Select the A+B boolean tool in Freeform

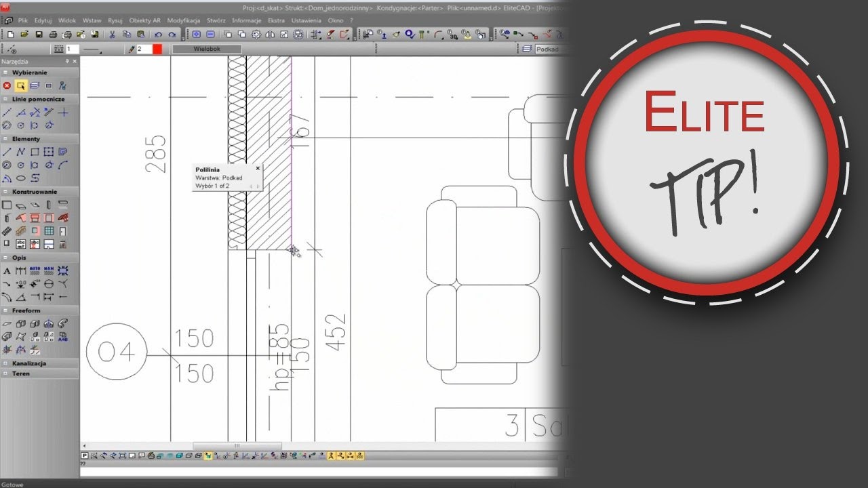[x=62, y=337]
